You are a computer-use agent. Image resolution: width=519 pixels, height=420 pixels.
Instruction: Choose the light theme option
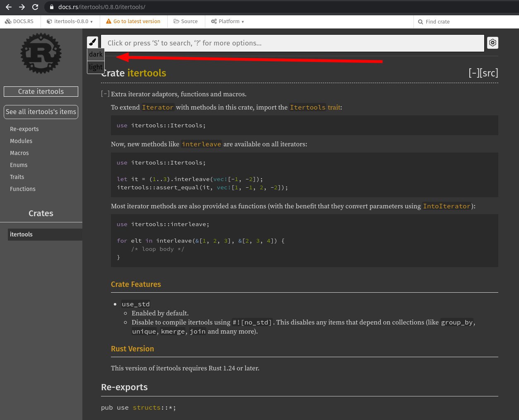(x=96, y=67)
